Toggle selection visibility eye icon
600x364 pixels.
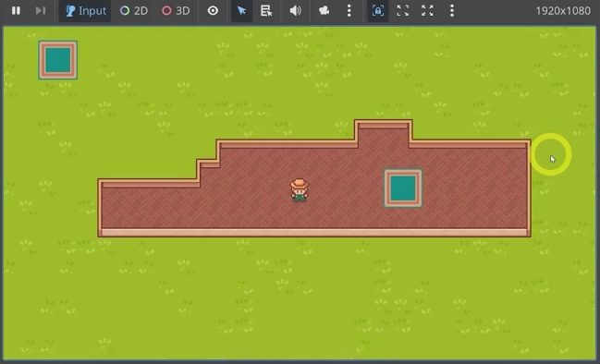click(213, 11)
